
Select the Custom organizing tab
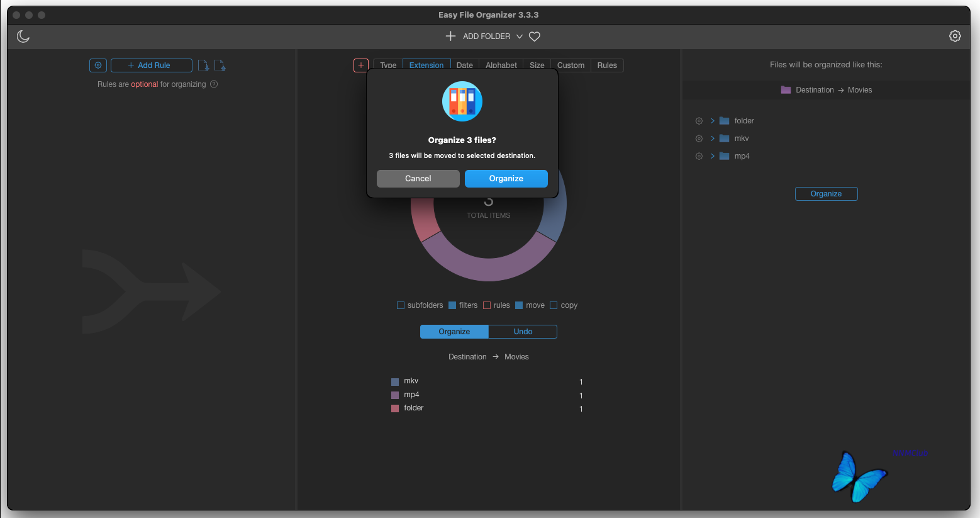point(570,65)
